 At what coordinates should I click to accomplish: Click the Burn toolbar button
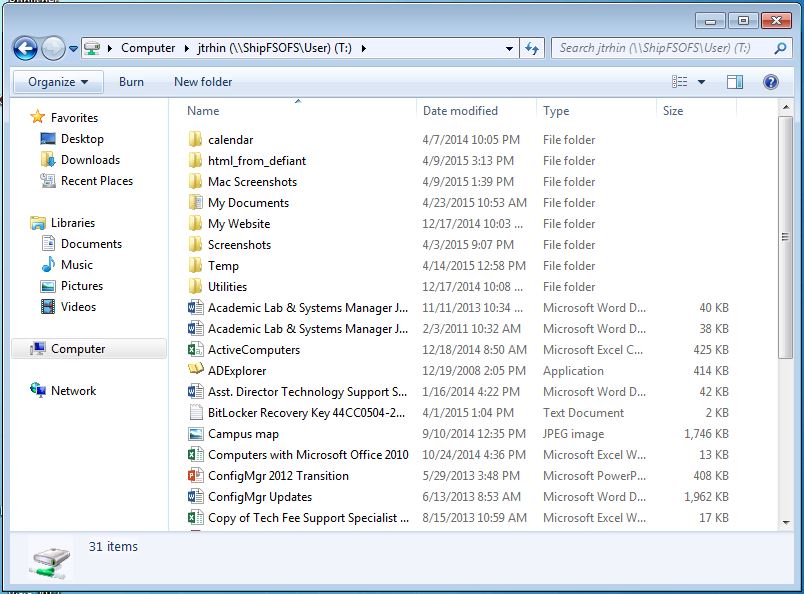(x=131, y=82)
